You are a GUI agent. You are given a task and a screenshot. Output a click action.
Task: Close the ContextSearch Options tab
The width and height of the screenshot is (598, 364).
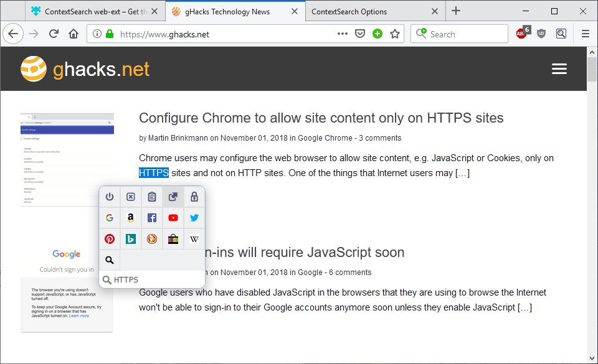435,11
